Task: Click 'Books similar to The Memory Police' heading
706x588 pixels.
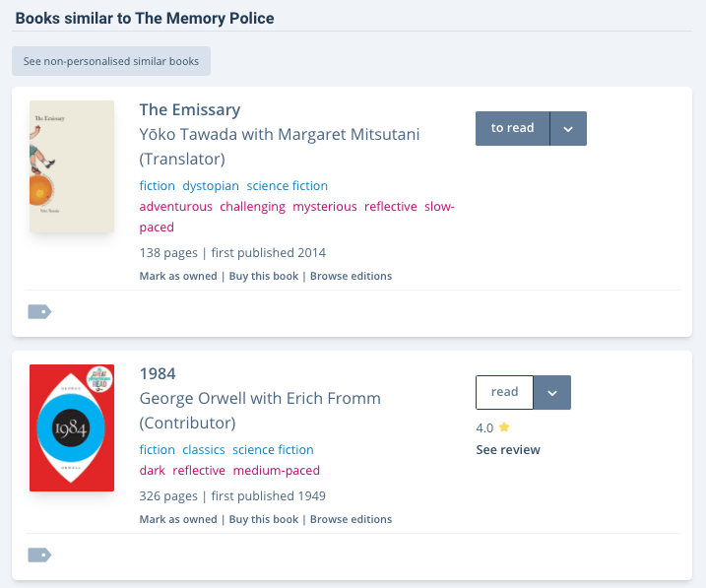Action: pyautogui.click(x=145, y=19)
